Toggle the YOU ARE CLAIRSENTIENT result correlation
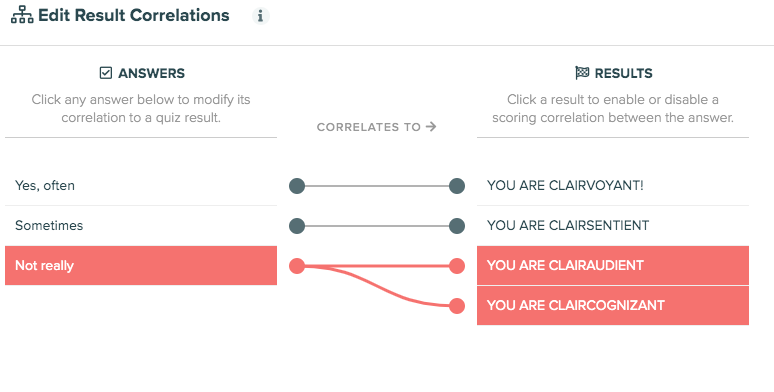This screenshot has width=774, height=392. coord(613,226)
